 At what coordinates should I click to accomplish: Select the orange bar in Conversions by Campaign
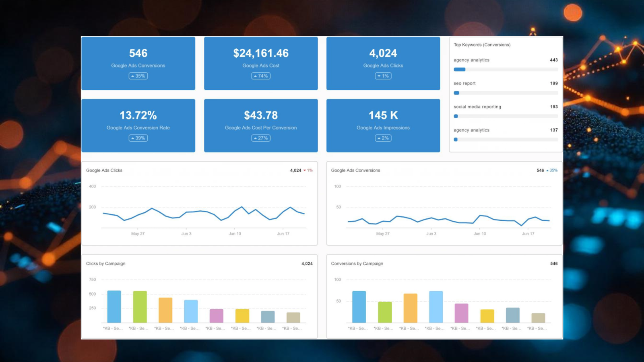coord(411,308)
